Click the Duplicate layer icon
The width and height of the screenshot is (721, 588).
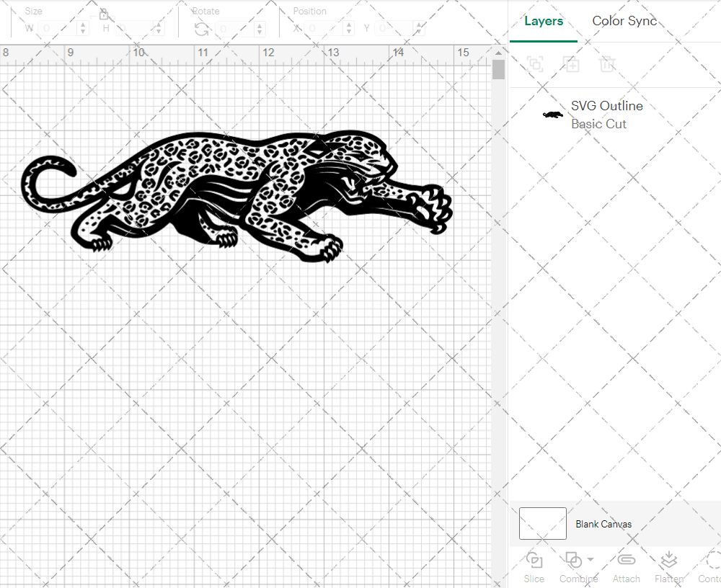[571, 64]
